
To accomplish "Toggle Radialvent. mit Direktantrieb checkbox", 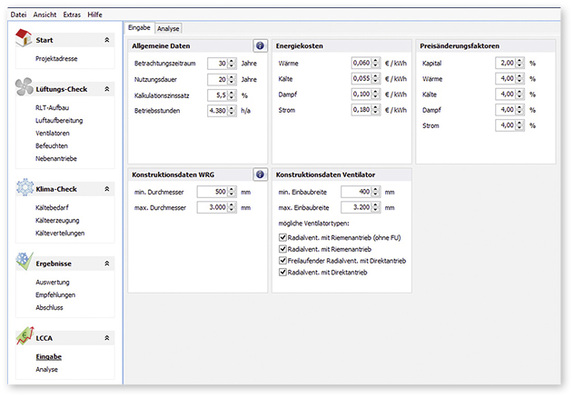I will coord(283,272).
